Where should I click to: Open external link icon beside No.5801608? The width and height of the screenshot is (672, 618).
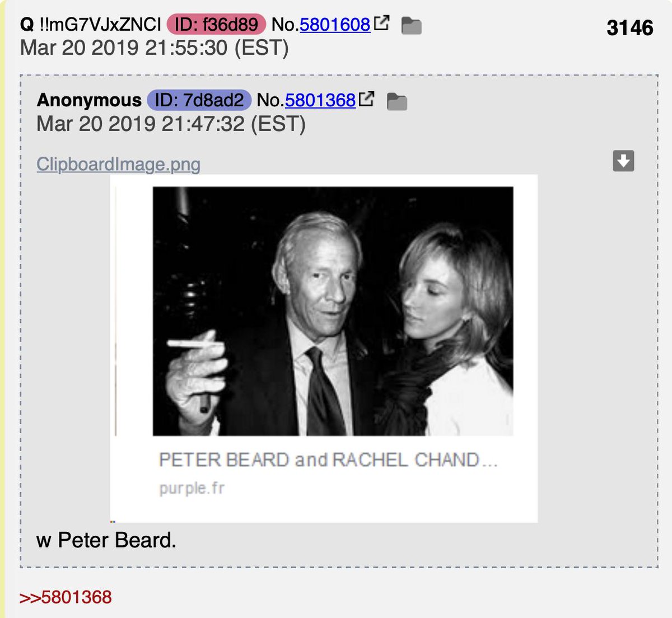click(x=381, y=24)
